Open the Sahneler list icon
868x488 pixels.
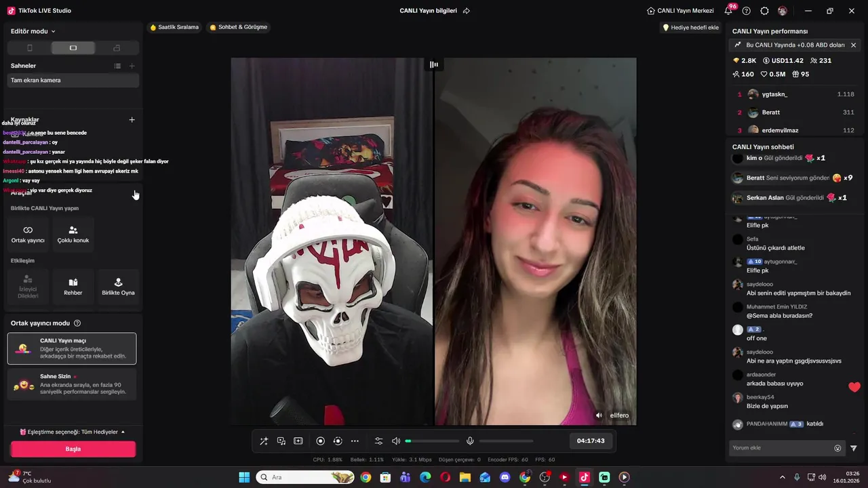pyautogui.click(x=117, y=66)
